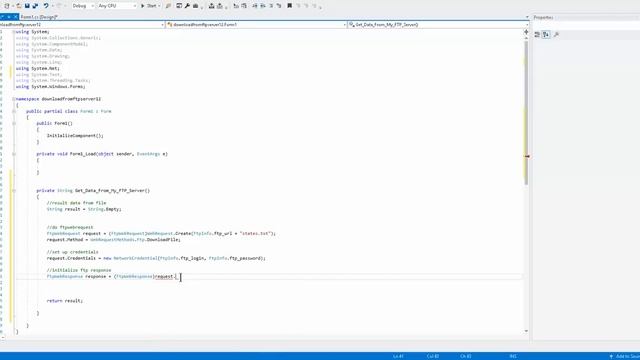Viewport: 640px width, 360px height.
Task: Click the New Project toolbar icon
Action: coord(7,6)
